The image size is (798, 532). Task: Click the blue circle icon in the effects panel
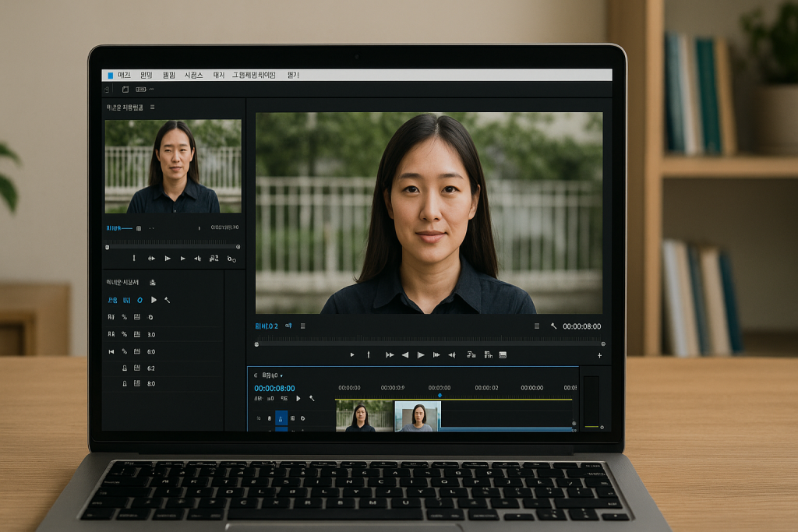tap(140, 300)
